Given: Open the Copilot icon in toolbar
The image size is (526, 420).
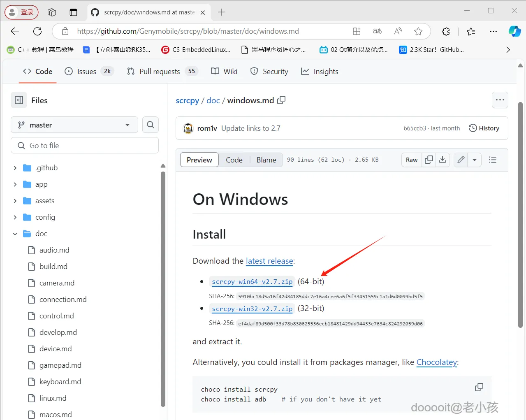Looking at the screenshot, I should pos(514,31).
